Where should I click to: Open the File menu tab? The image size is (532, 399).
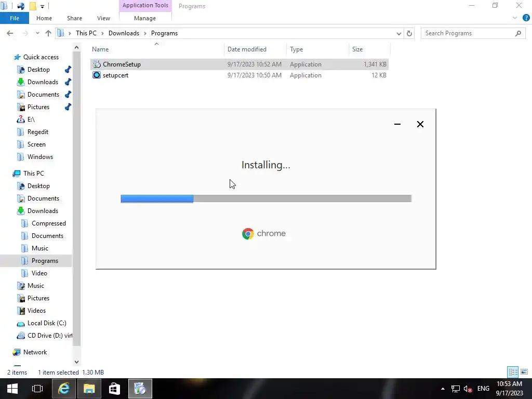15,18
